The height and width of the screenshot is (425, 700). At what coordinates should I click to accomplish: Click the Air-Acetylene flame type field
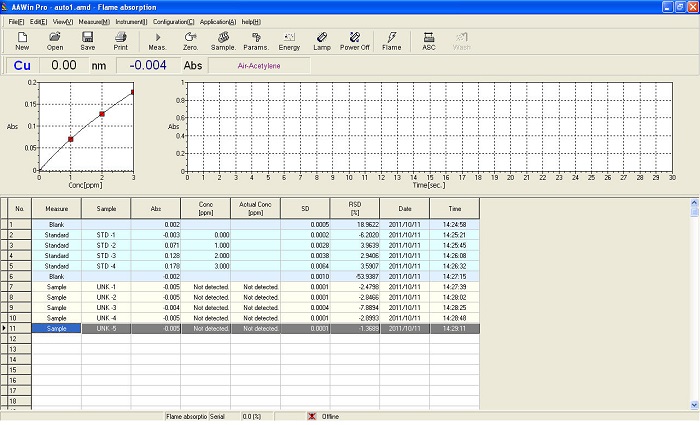(x=259, y=66)
